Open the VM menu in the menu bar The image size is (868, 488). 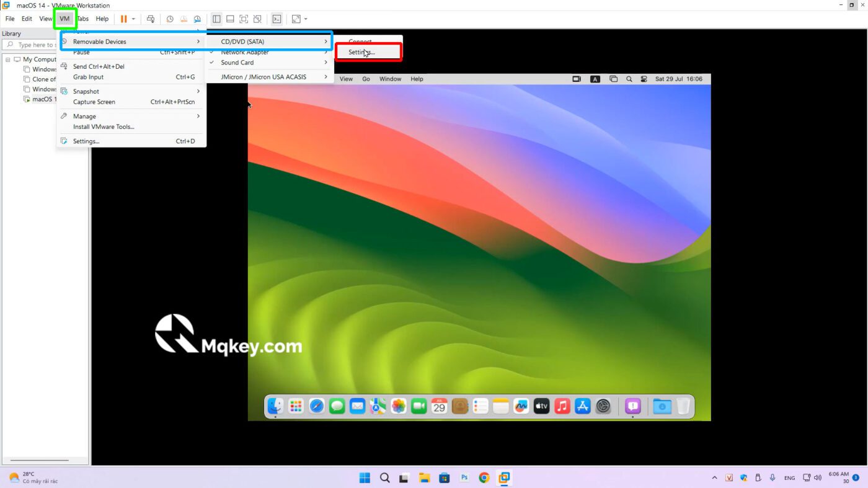click(x=64, y=19)
